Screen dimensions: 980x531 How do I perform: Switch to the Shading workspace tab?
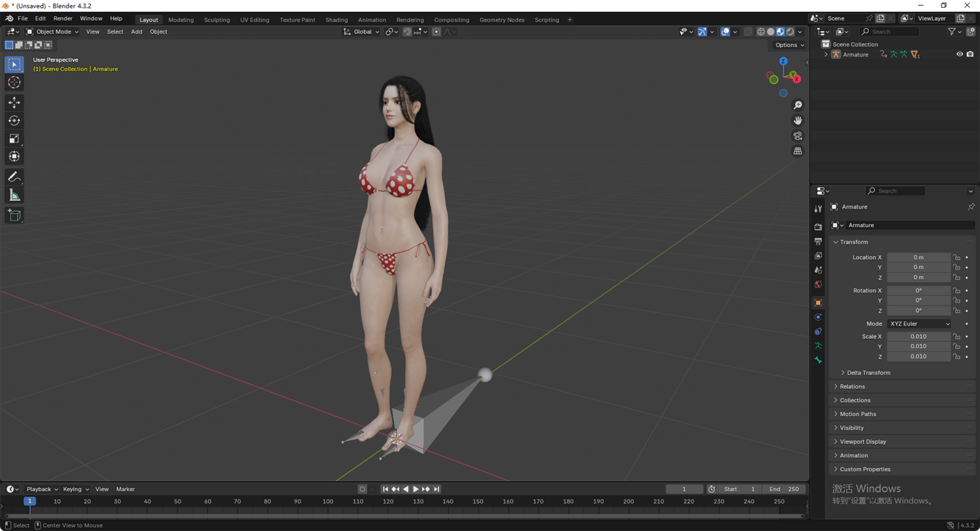click(x=336, y=20)
